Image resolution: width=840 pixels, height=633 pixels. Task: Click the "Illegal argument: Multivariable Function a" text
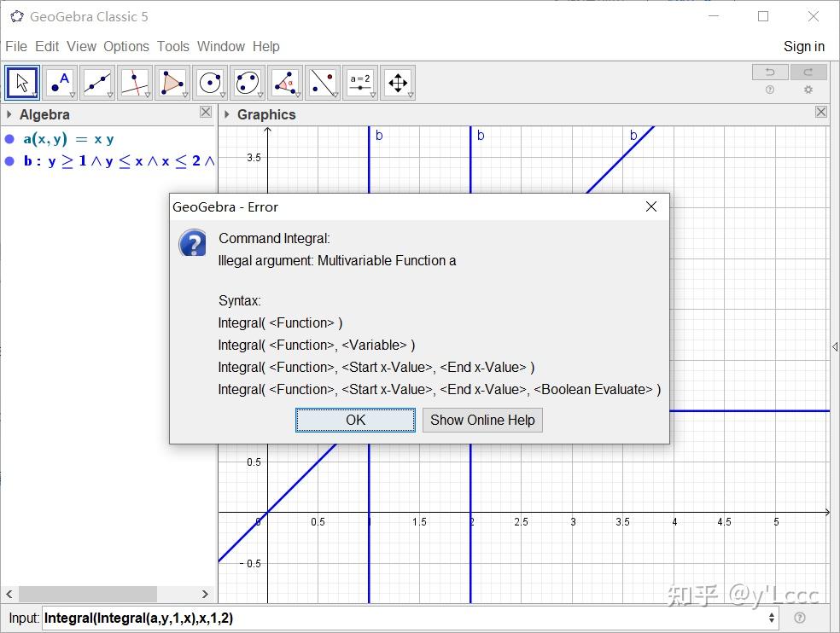[x=337, y=261]
